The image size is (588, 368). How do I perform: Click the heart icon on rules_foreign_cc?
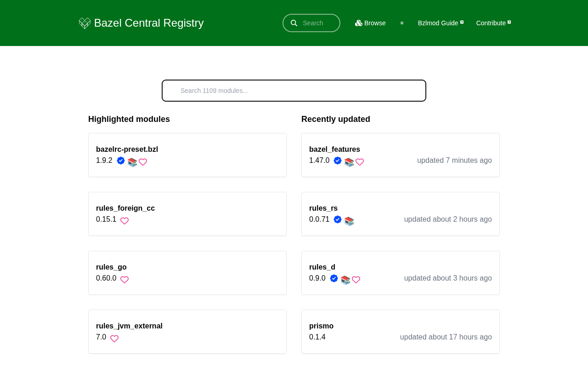pyautogui.click(x=124, y=221)
